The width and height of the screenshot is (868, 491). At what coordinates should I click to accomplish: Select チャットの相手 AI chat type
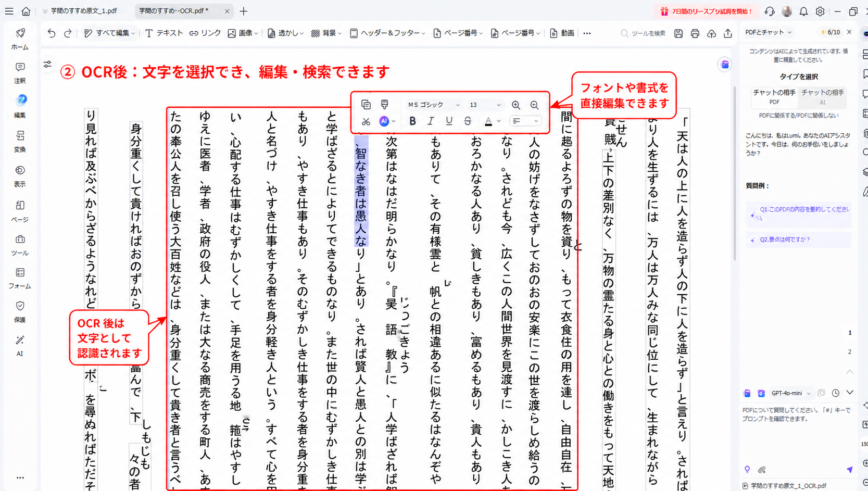pos(823,96)
